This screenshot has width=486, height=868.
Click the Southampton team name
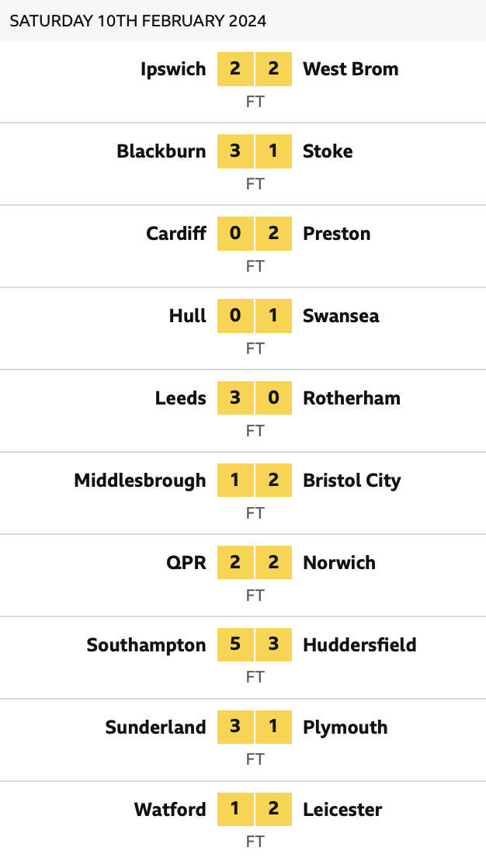click(147, 645)
